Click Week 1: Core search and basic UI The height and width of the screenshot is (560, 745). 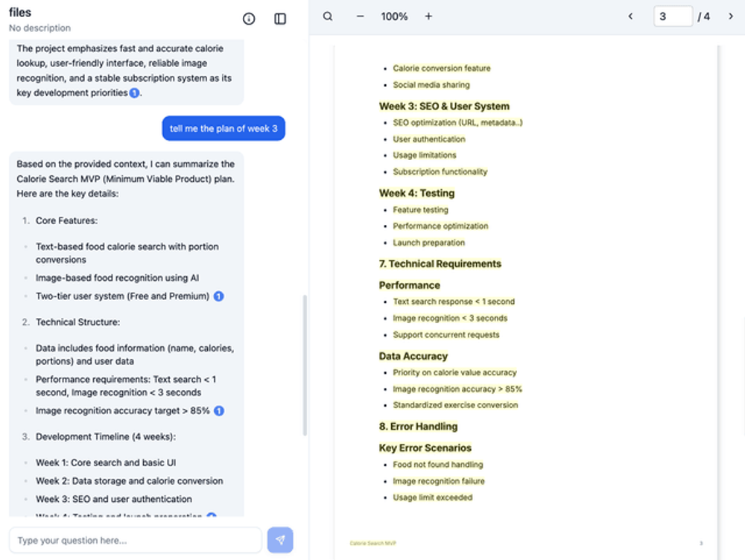[x=106, y=462]
